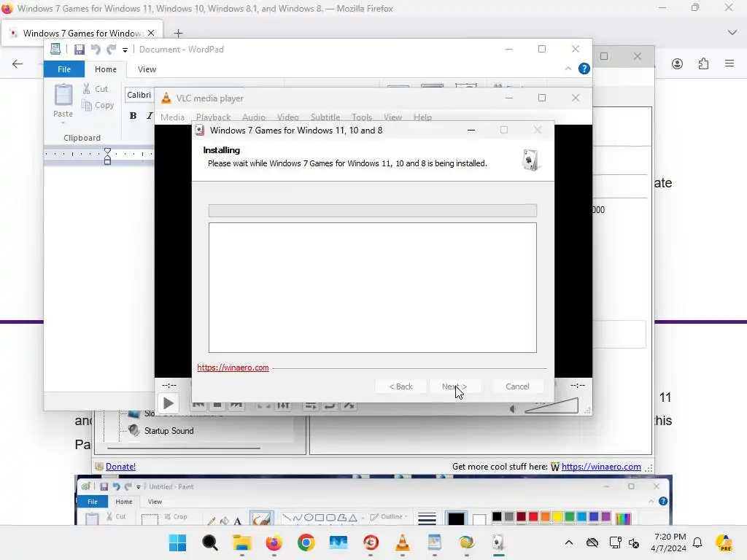Collapse the WordPad ribbon with the chevron

[568, 69]
